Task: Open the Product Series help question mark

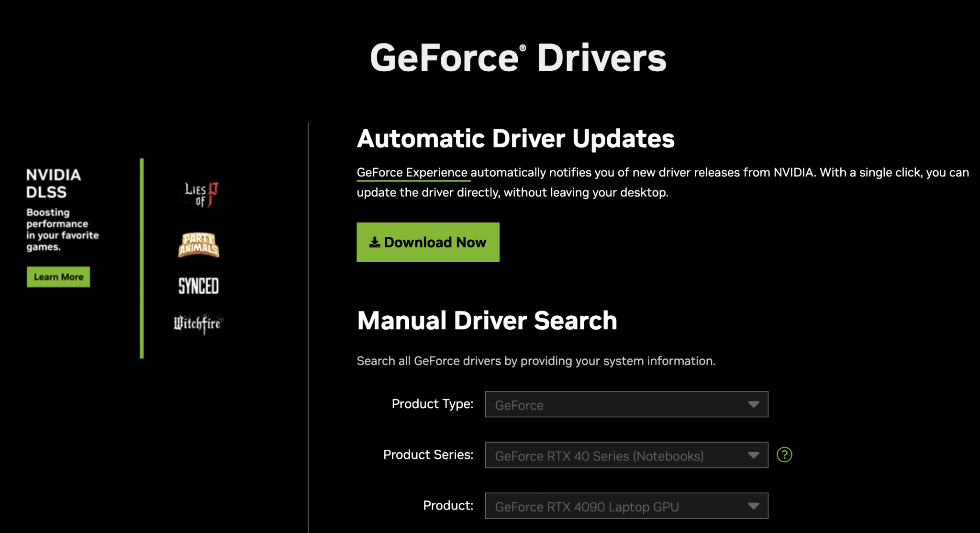Action: [784, 455]
